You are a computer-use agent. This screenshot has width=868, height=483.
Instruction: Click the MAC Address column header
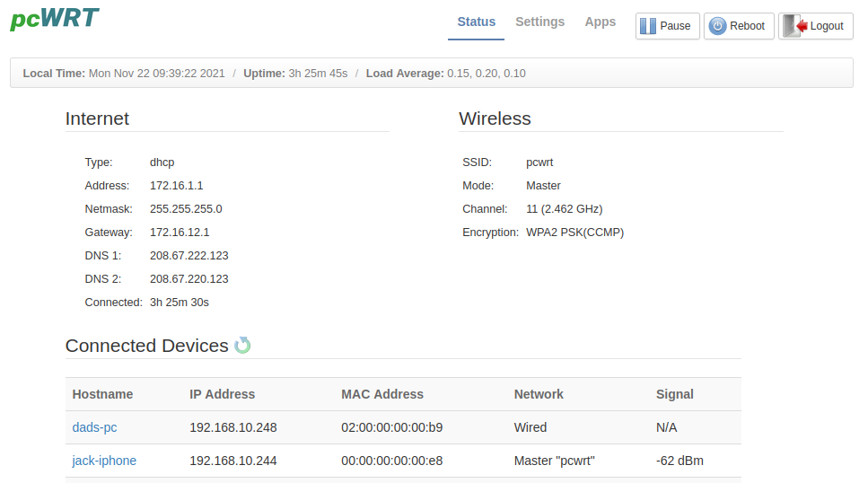click(x=381, y=394)
